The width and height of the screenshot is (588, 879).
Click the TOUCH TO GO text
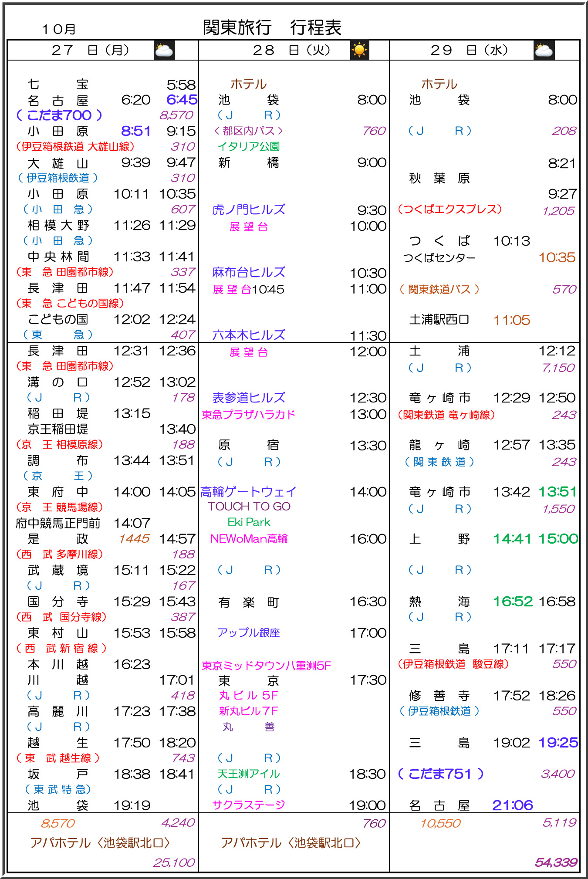249,507
